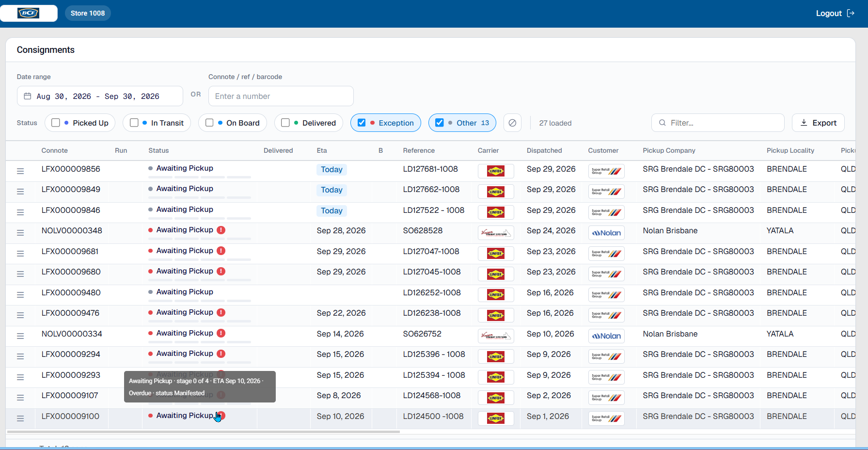
Task: Click the Linfox carrier logo for LFX000009849
Action: (496, 192)
